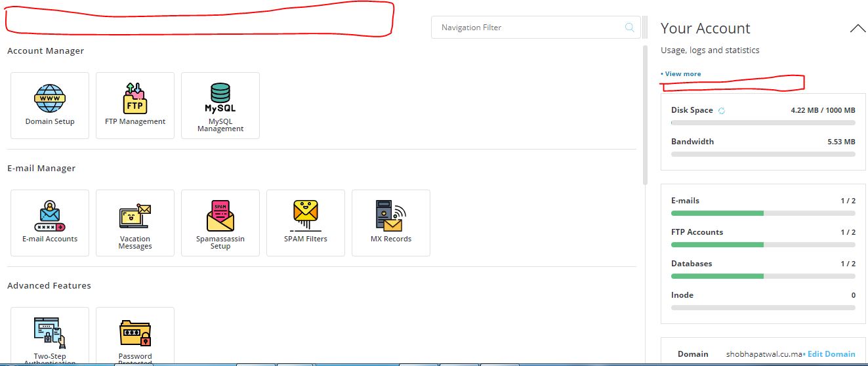
Task: Collapse the Your Account panel
Action: tap(857, 28)
